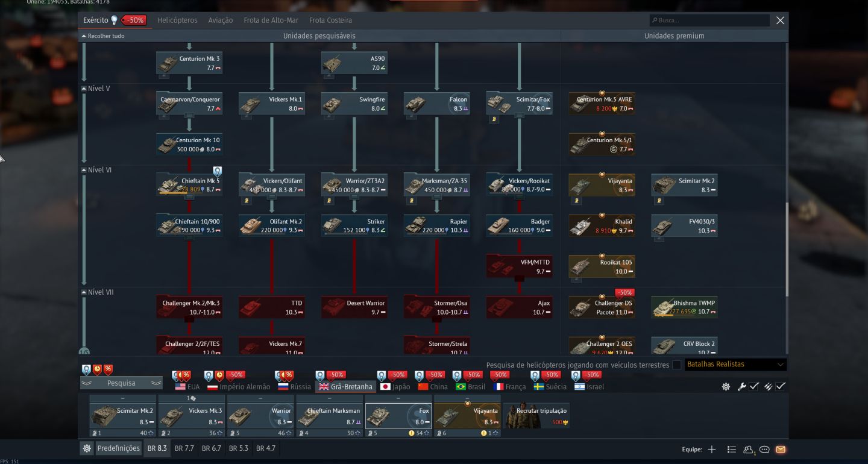The width and height of the screenshot is (868, 464).
Task: Expand the Scimitar/Fox vehicle group
Action: (520, 104)
